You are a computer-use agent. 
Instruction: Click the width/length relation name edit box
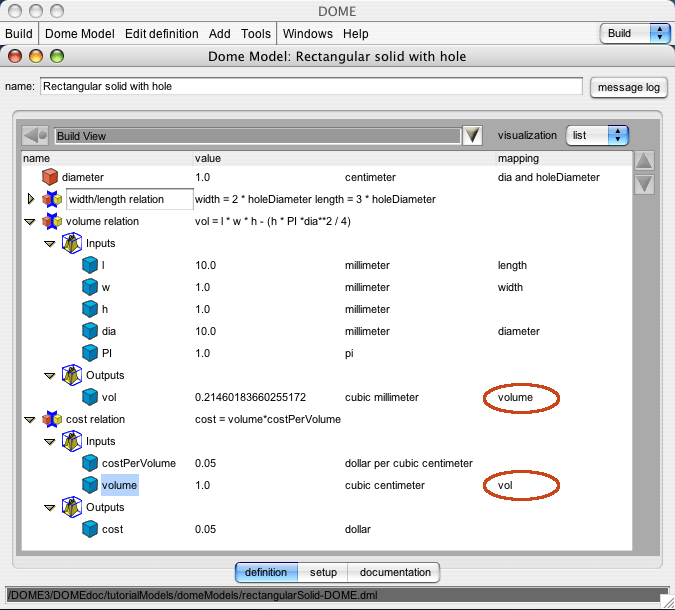(130, 199)
